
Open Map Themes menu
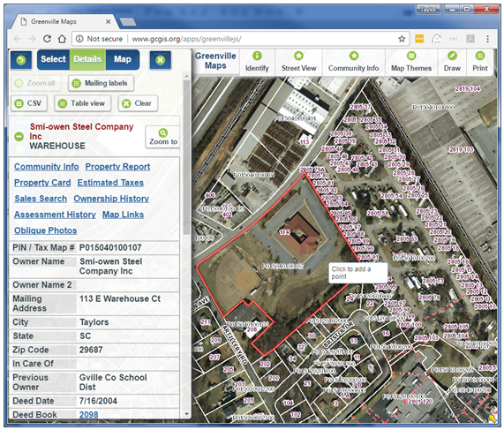pos(411,62)
